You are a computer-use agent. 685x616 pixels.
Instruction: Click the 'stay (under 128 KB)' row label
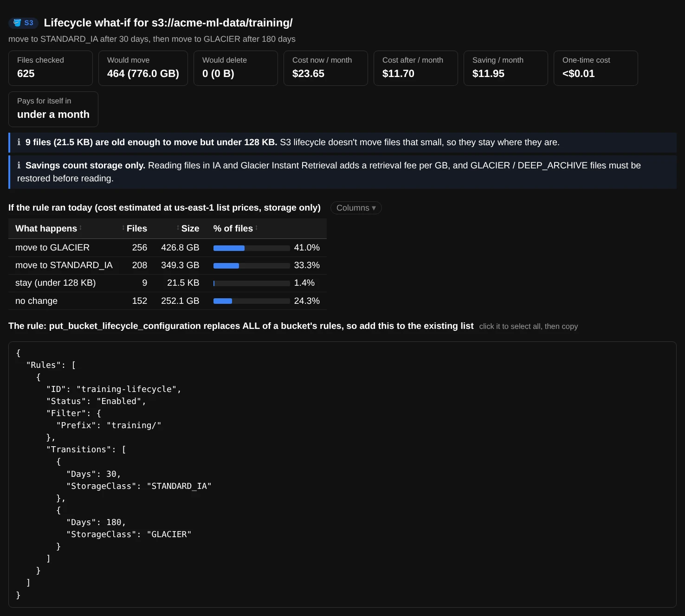(x=56, y=283)
